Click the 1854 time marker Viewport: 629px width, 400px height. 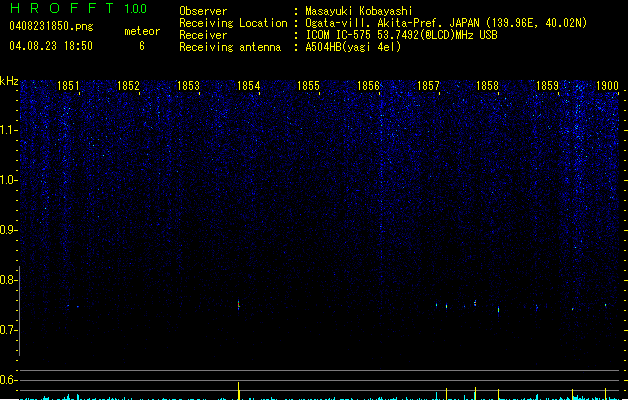pyautogui.click(x=248, y=86)
